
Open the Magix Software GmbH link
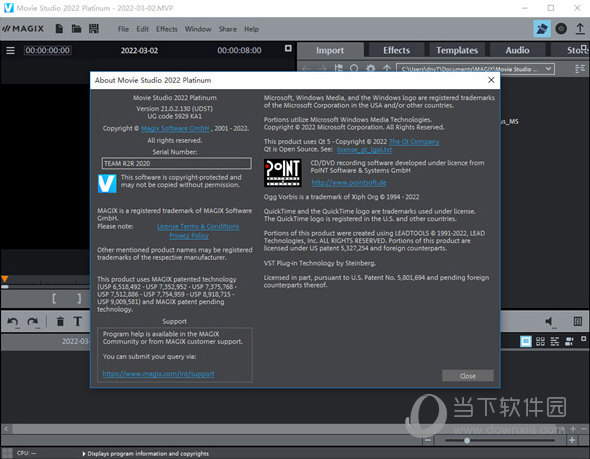[x=175, y=129]
